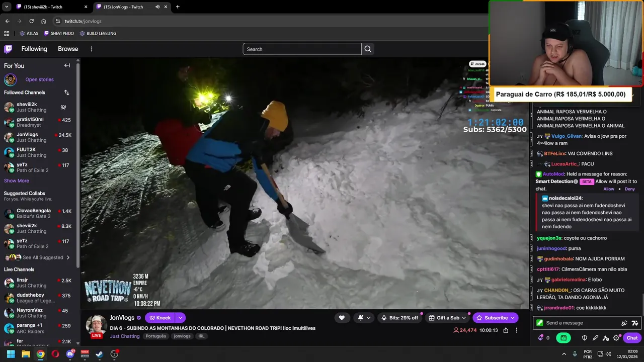Screen dimensions: 644x362
Task: Open OBS Studio from taskbar
Action: [114, 354]
